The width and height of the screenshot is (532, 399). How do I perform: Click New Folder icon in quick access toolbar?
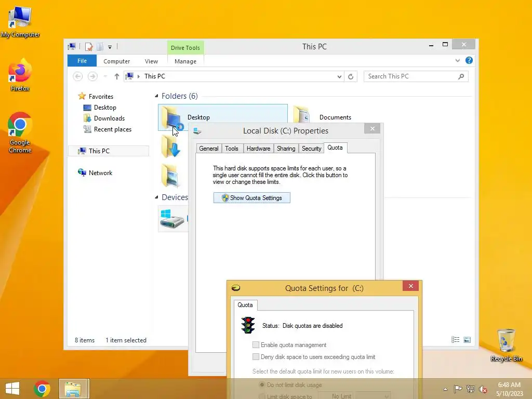[x=100, y=47]
